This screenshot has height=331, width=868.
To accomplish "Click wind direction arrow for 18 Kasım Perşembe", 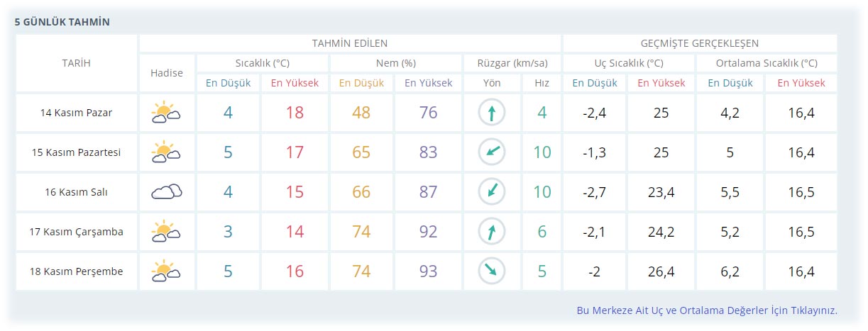I will pos(491,271).
